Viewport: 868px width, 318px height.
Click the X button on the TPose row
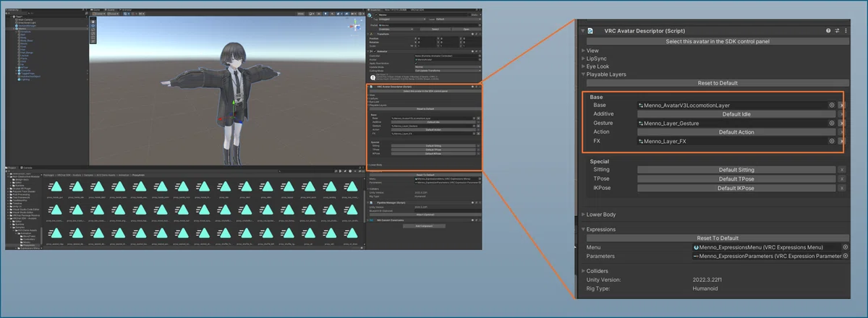pyautogui.click(x=841, y=179)
